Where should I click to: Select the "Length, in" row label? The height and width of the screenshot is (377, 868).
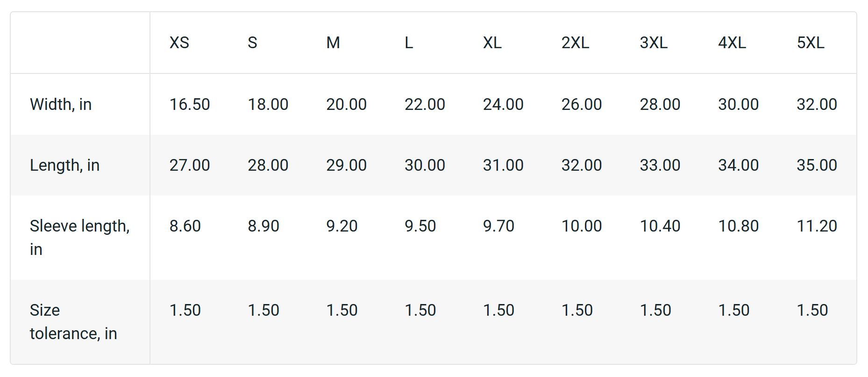point(64,165)
